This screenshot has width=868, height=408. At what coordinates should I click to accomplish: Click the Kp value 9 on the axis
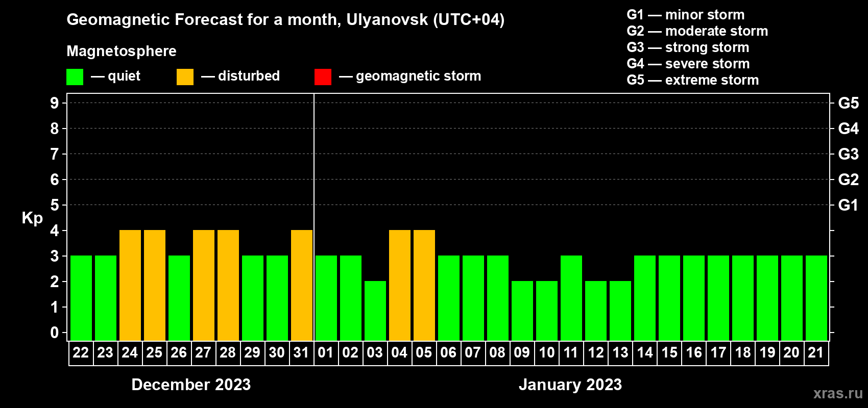pos(55,103)
